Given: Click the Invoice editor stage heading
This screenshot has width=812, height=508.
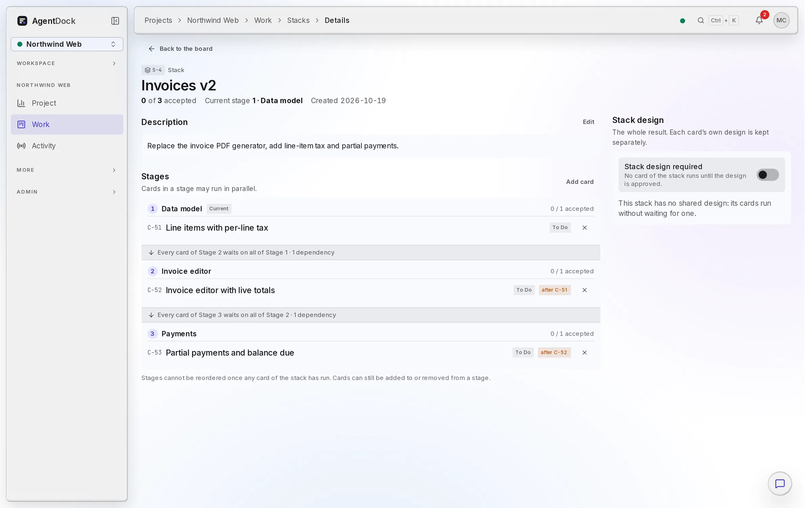Looking at the screenshot, I should (x=186, y=272).
